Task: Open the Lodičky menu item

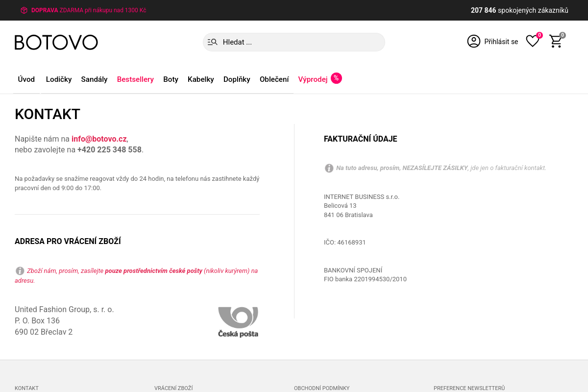Action: (59, 79)
